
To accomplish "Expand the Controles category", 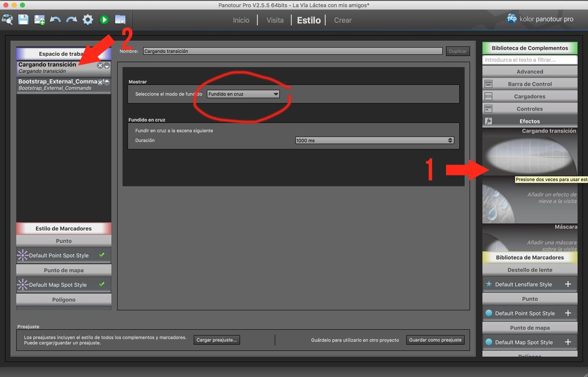I will tap(530, 109).
